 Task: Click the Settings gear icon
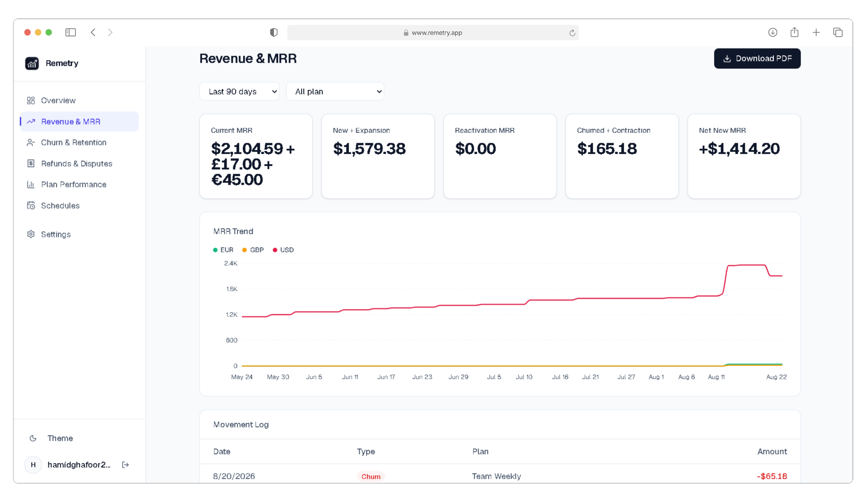(x=31, y=234)
